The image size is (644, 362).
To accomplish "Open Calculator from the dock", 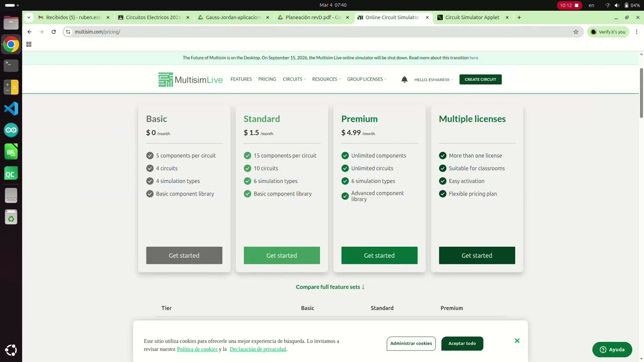I will [x=11, y=87].
